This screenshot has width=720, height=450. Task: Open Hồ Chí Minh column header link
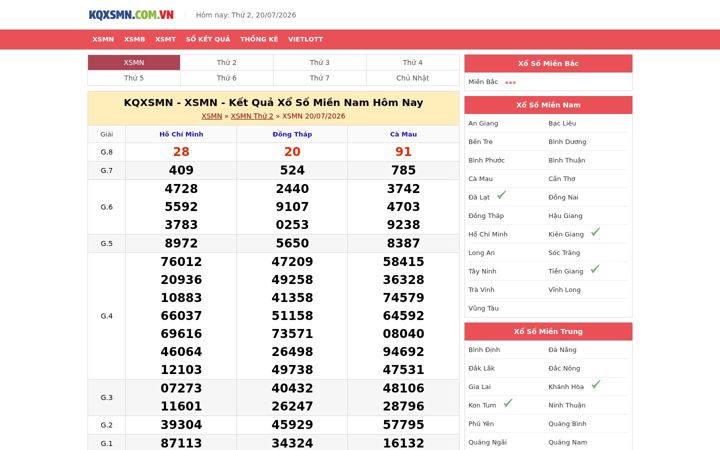coord(181,134)
